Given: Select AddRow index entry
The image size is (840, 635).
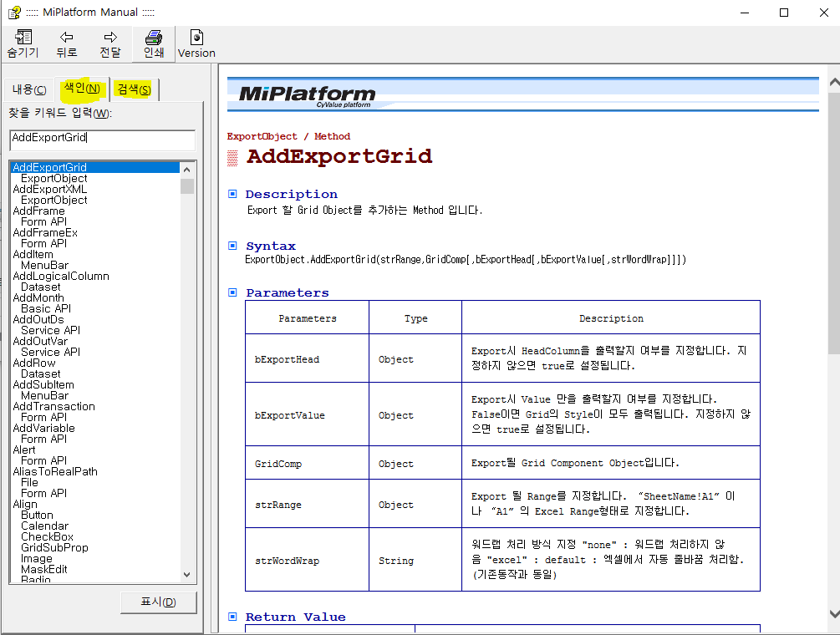Looking at the screenshot, I should click(x=33, y=363).
